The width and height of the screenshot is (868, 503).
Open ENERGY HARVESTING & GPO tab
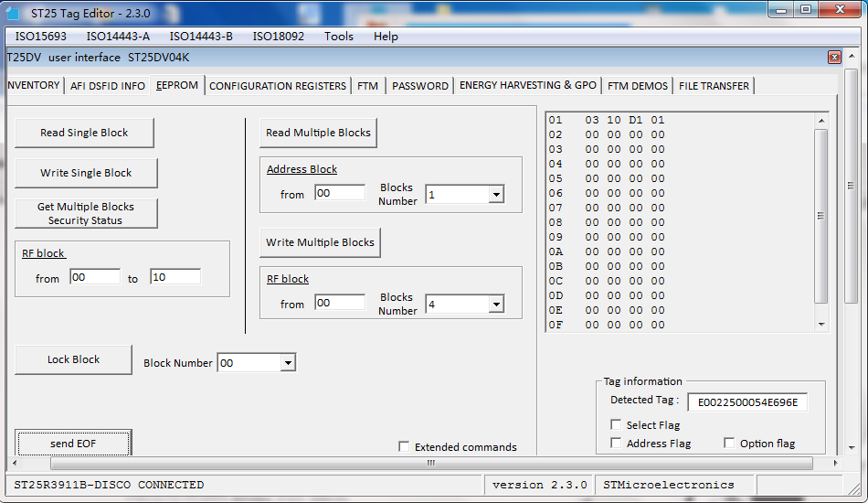pyautogui.click(x=528, y=85)
